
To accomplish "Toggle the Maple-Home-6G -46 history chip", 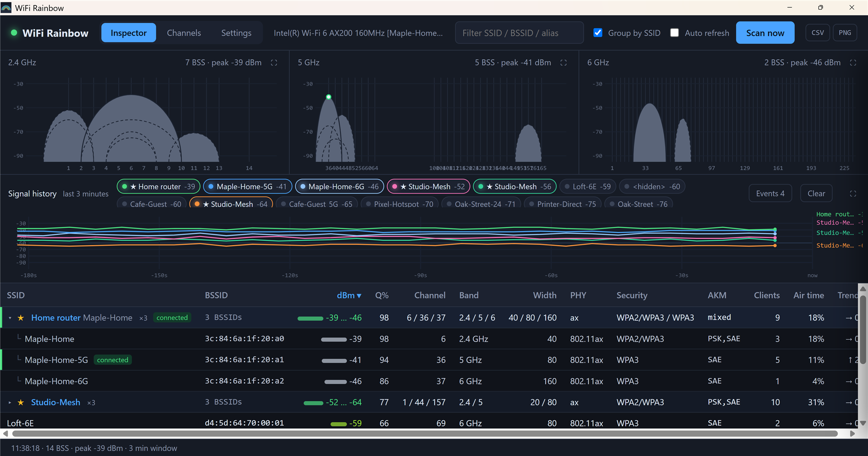I will tap(340, 186).
